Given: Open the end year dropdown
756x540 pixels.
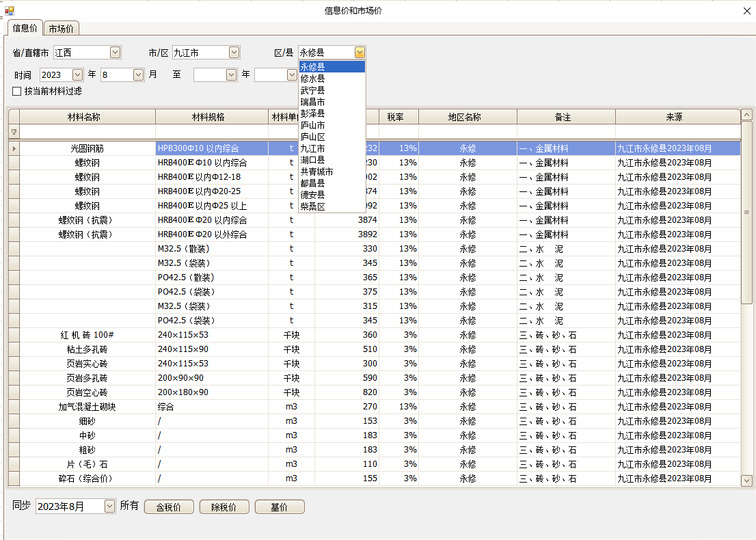Looking at the screenshot, I should (x=232, y=75).
